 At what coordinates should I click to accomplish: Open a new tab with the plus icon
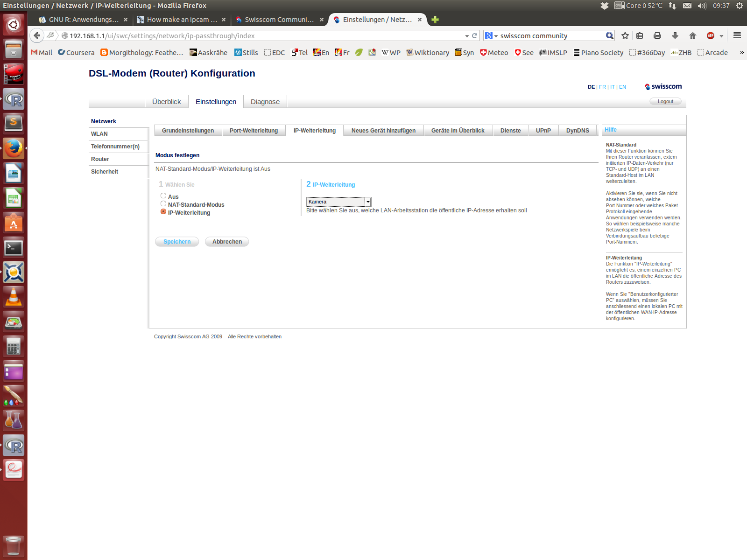point(435,20)
